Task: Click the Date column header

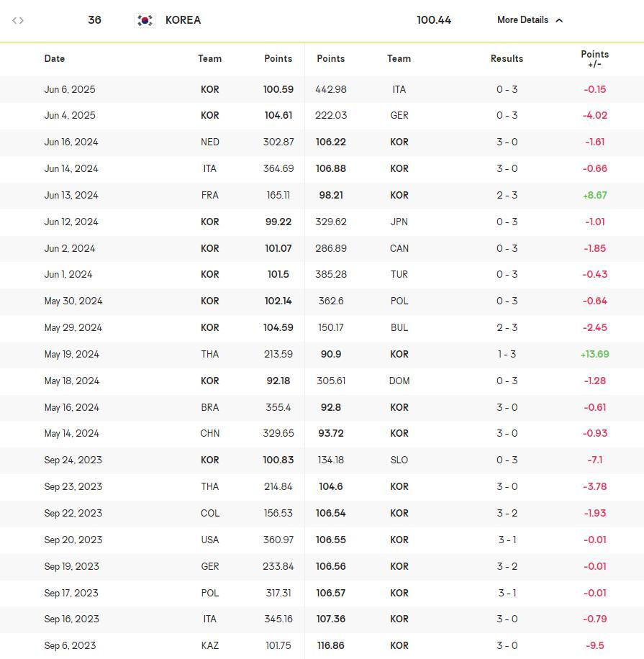Action: (55, 58)
